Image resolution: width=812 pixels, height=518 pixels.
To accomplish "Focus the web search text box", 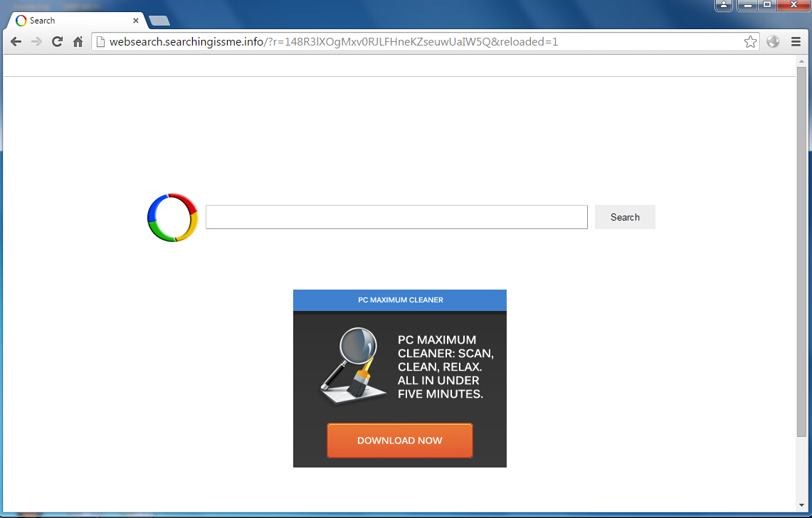I will point(396,217).
